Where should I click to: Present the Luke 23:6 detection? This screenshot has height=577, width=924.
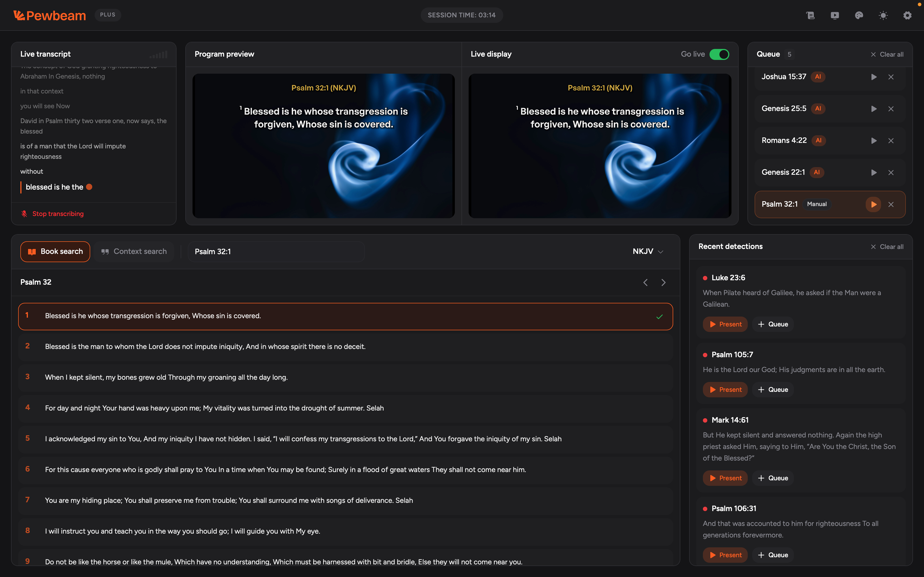[x=725, y=324]
